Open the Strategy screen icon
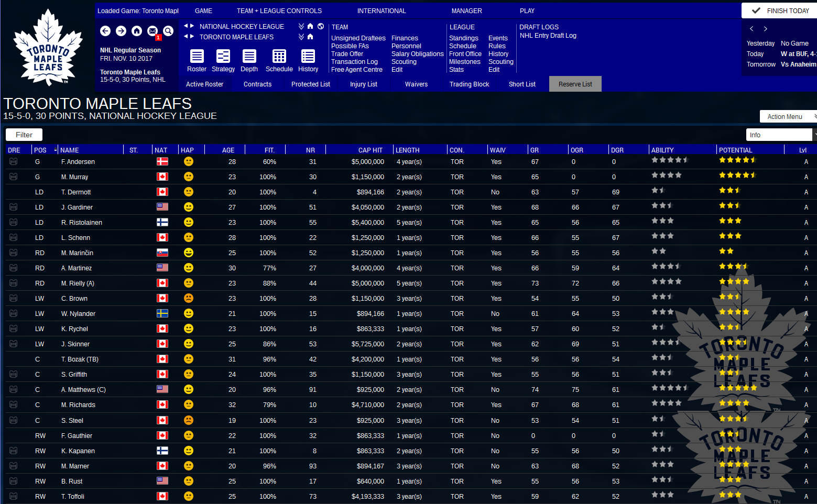 223,56
